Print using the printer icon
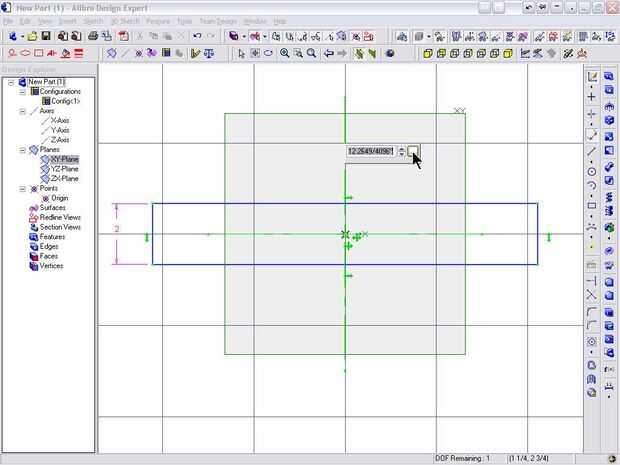Viewport: 620px width, 465px height. tap(93, 36)
